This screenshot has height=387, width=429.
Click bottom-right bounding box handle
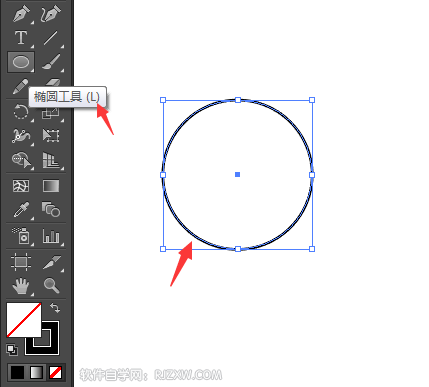coord(312,249)
